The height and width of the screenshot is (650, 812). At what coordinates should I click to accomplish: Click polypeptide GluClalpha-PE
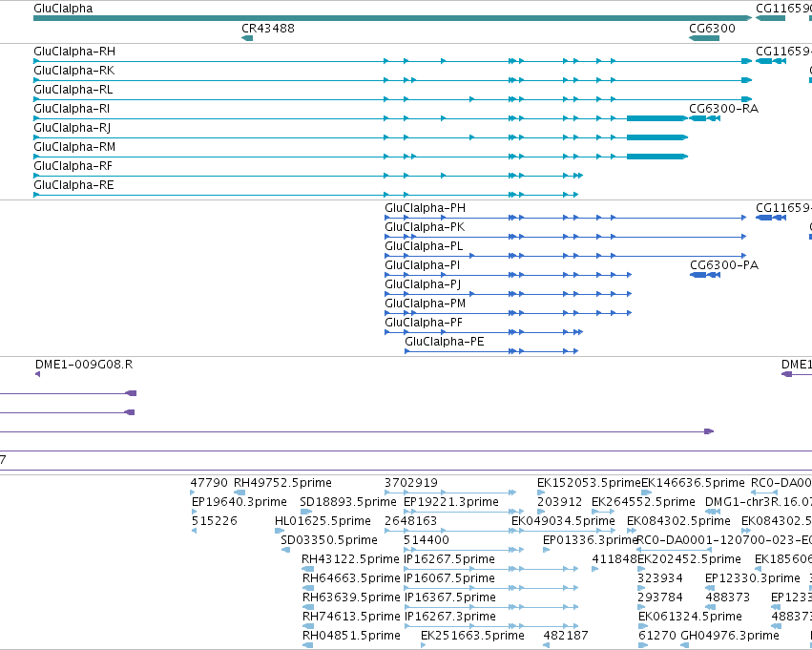coord(445,343)
